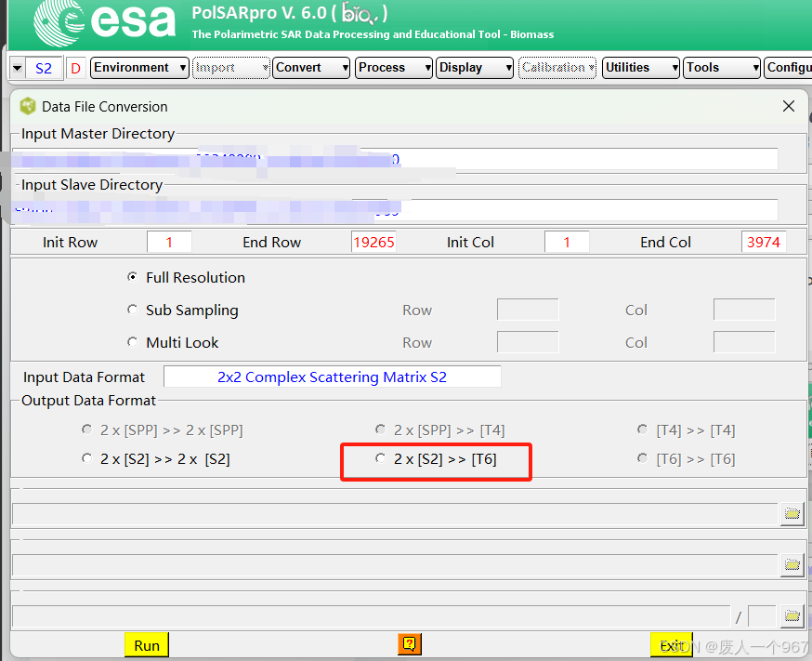Open the Tools dropdown menu

coord(722,68)
